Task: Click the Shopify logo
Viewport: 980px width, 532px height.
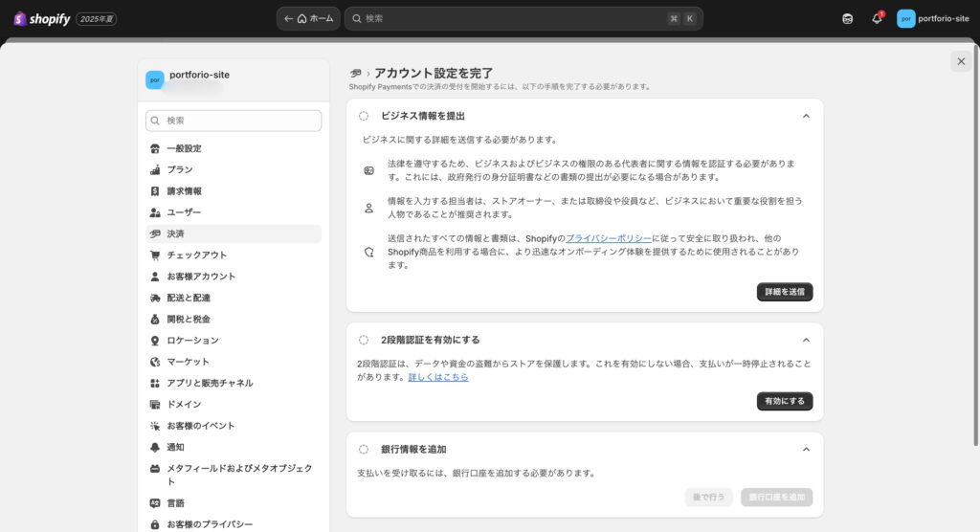Action: 41,18
